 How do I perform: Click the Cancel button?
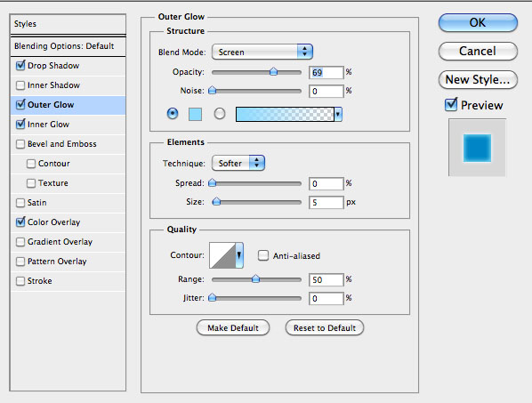(478, 52)
